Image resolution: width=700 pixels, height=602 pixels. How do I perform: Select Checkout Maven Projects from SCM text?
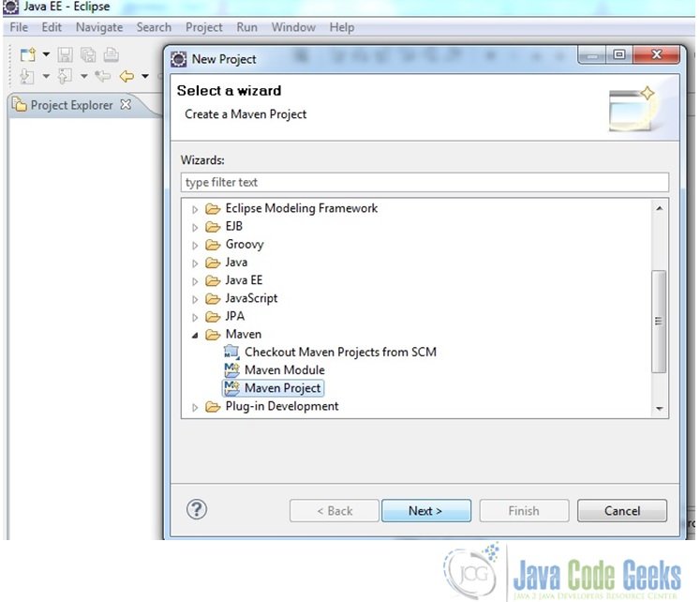click(340, 352)
